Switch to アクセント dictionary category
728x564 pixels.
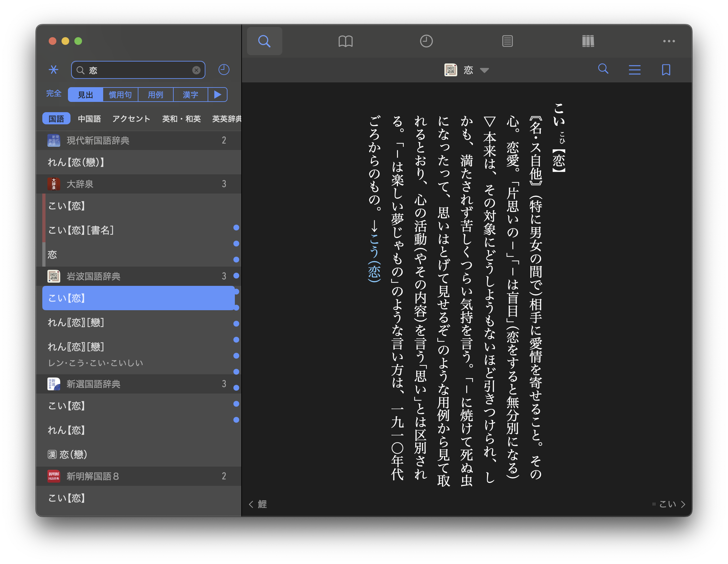coord(131,119)
